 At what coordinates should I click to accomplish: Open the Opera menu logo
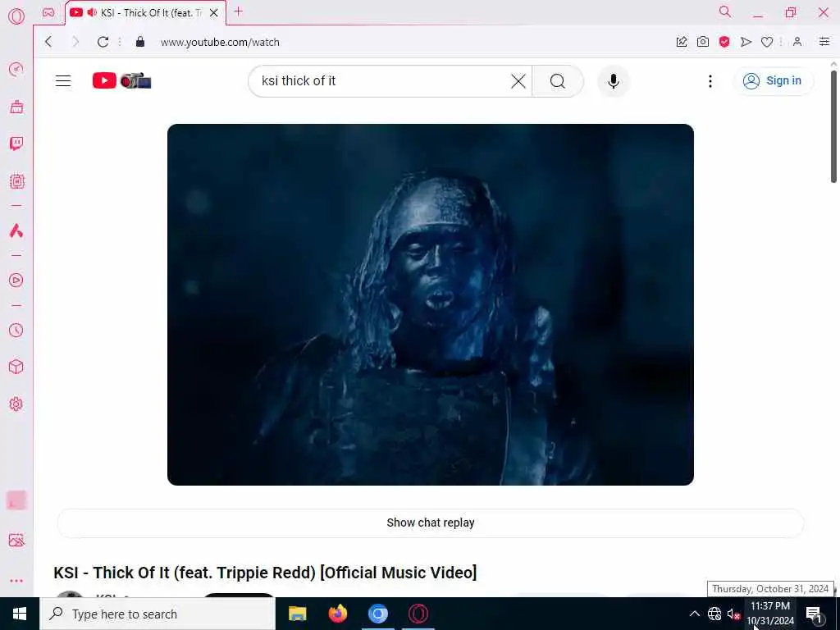coord(16,16)
